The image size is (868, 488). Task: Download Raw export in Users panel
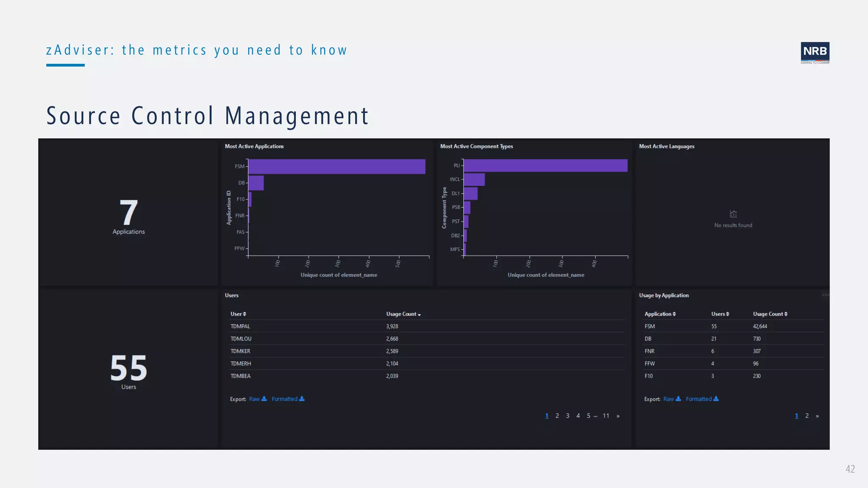258,399
